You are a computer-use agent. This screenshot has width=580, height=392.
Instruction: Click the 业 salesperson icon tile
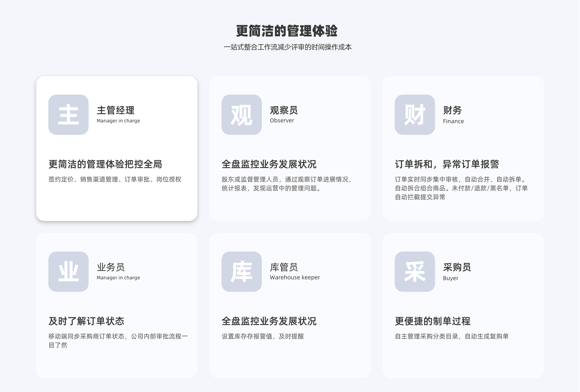(68, 271)
